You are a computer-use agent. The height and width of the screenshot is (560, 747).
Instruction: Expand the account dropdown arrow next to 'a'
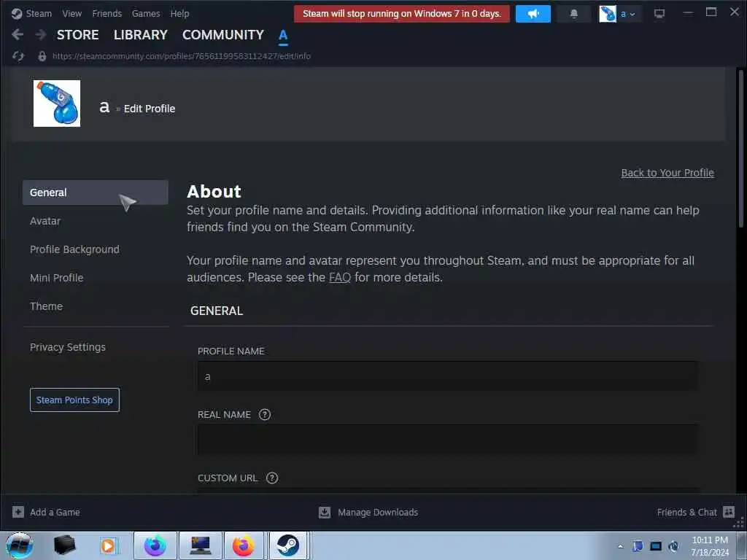(x=632, y=15)
